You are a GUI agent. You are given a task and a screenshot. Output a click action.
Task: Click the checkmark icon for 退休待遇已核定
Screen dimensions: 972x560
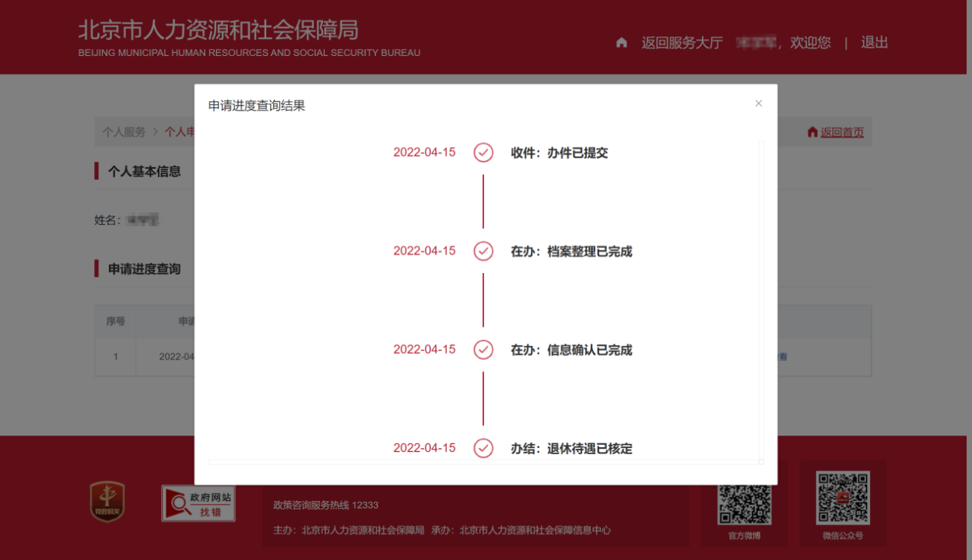click(x=483, y=448)
